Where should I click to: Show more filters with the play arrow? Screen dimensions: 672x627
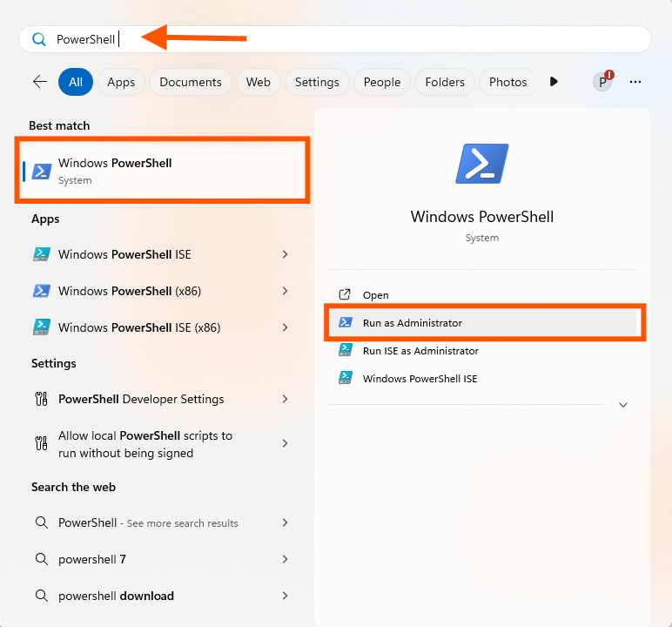pos(554,82)
